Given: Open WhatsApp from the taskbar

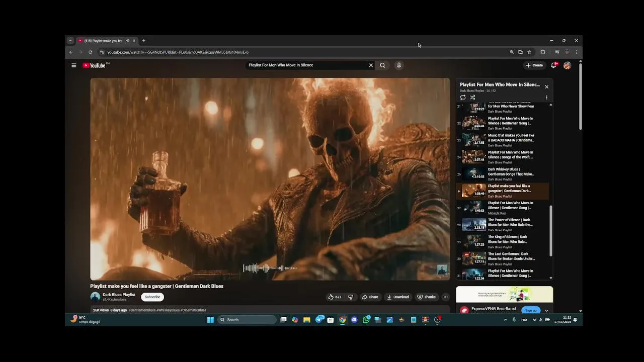Looking at the screenshot, I should tap(366, 320).
